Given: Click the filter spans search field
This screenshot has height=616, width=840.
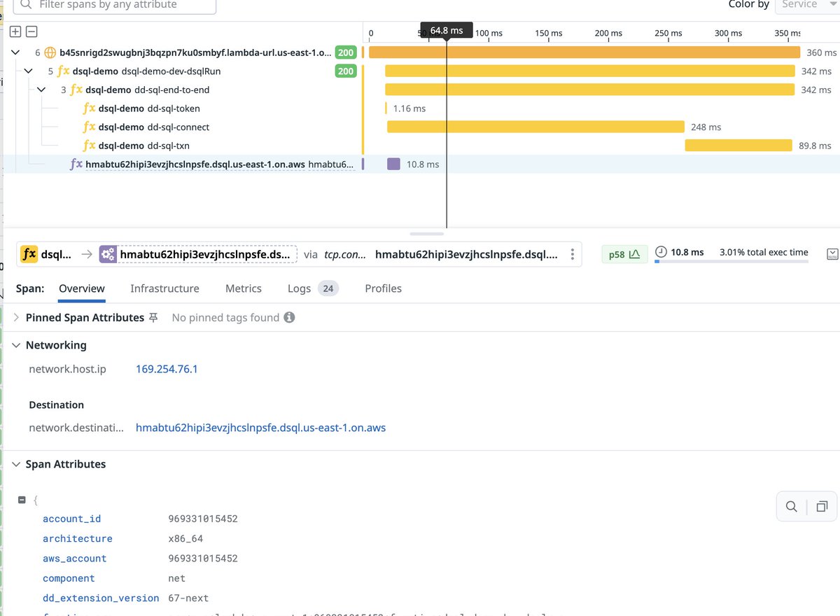Looking at the screenshot, I should (x=112, y=6).
